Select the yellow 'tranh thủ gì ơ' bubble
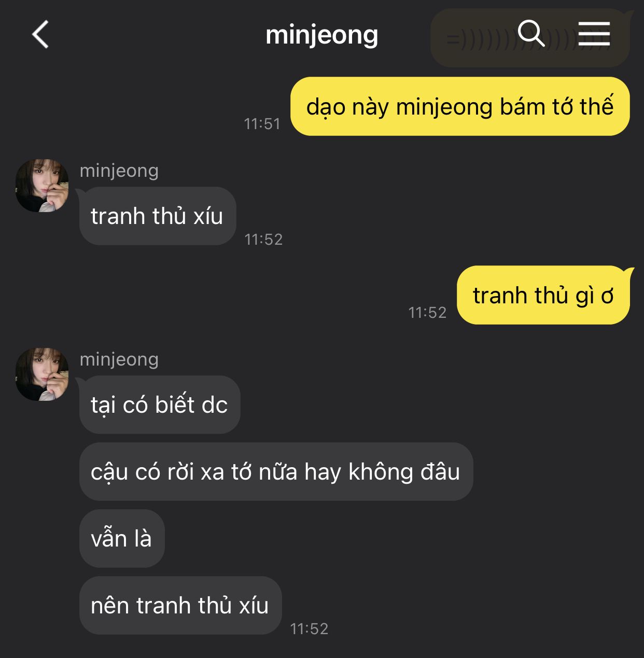 (x=543, y=295)
